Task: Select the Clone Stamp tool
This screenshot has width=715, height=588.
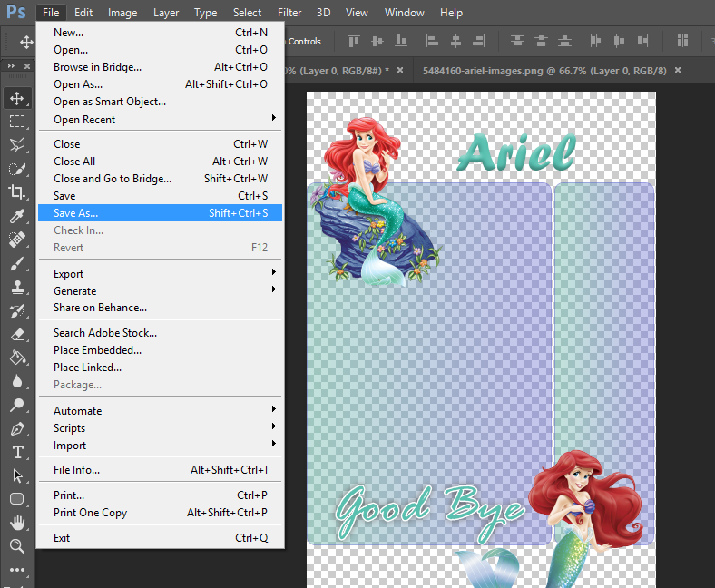Action: pyautogui.click(x=17, y=287)
